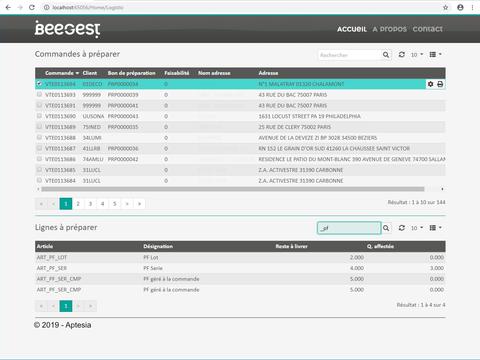The image size is (480, 360).
Task: Open column chooser dropdown for Lignes table
Action: (435, 228)
